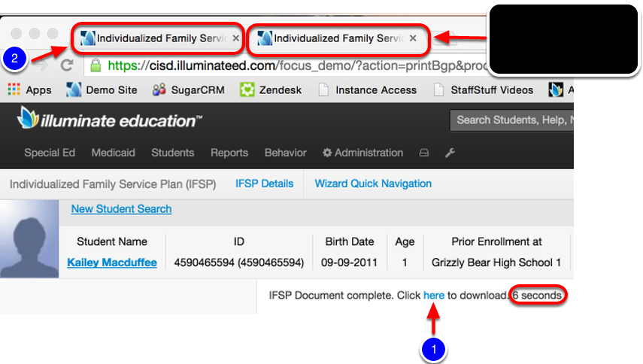
Task: Click the Age value 1 cell
Action: click(x=405, y=262)
